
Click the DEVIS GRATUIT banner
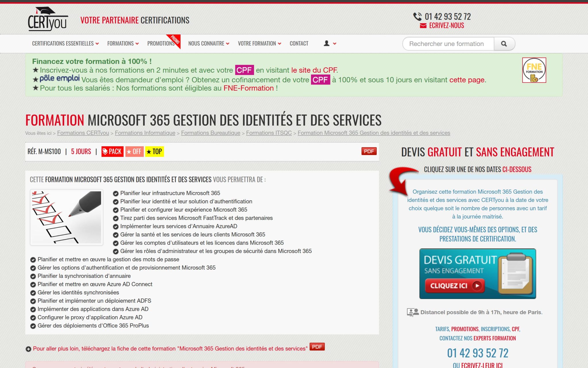(x=477, y=274)
